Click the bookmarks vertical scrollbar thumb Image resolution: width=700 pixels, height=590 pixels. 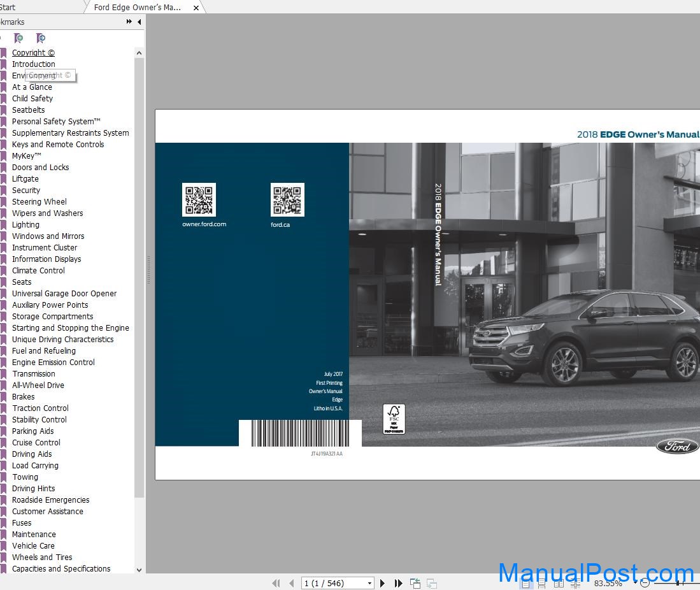tap(139, 277)
